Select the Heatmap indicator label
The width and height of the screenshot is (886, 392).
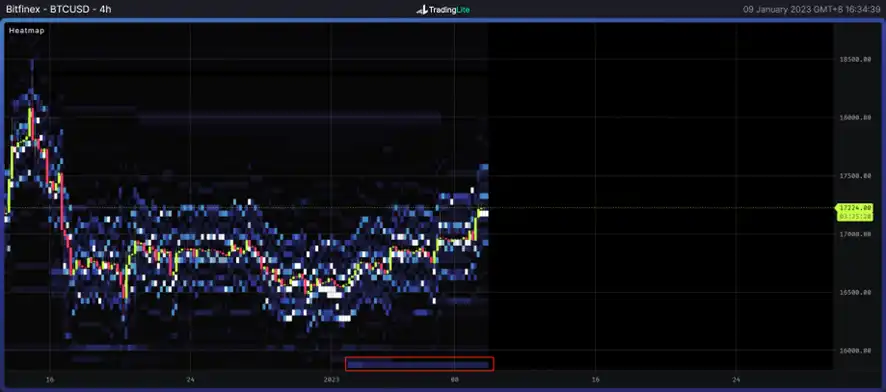[27, 31]
